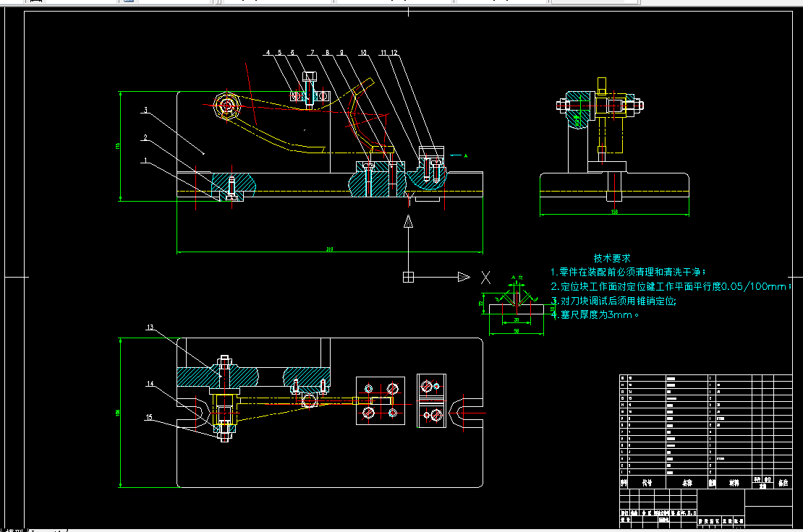Select the part balloon number 4
803x532 pixels.
268,53
